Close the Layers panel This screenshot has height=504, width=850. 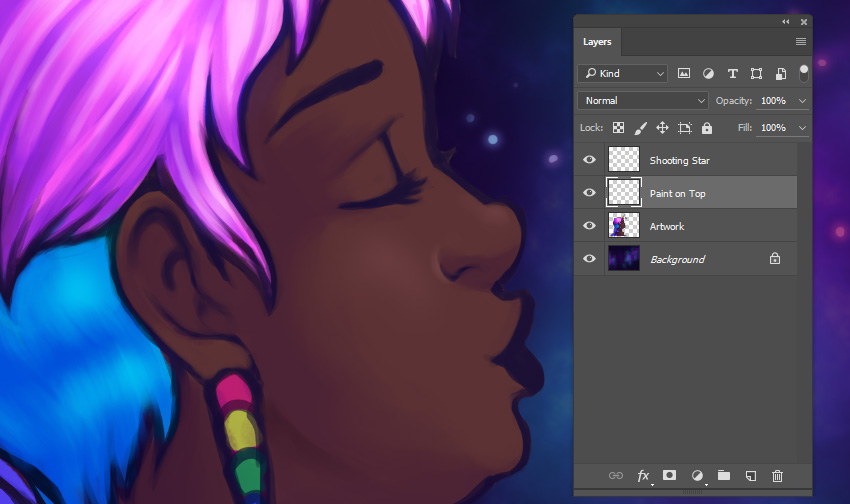pyautogui.click(x=804, y=22)
